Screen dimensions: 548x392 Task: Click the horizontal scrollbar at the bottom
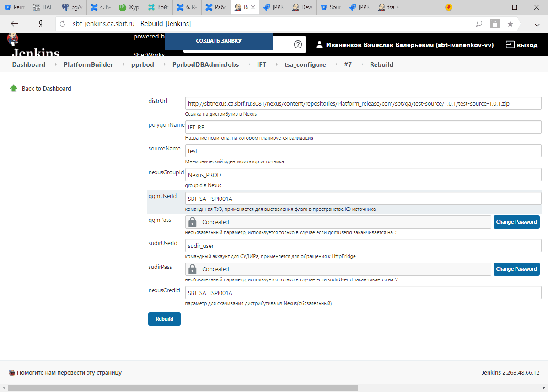coord(183,387)
